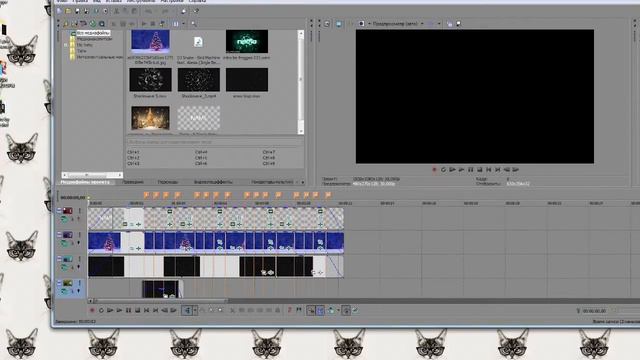Create a new project from main toolbar
Viewport: 640px width, 360px height.
point(59,11)
